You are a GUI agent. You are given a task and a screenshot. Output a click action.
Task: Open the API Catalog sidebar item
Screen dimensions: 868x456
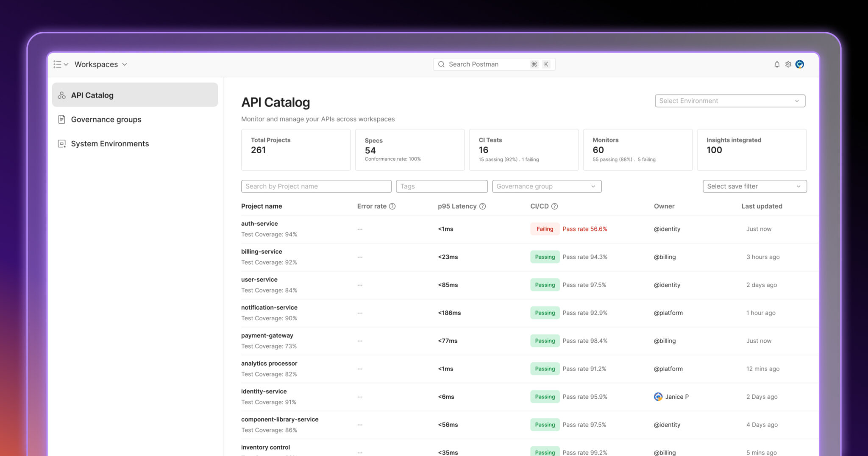135,95
